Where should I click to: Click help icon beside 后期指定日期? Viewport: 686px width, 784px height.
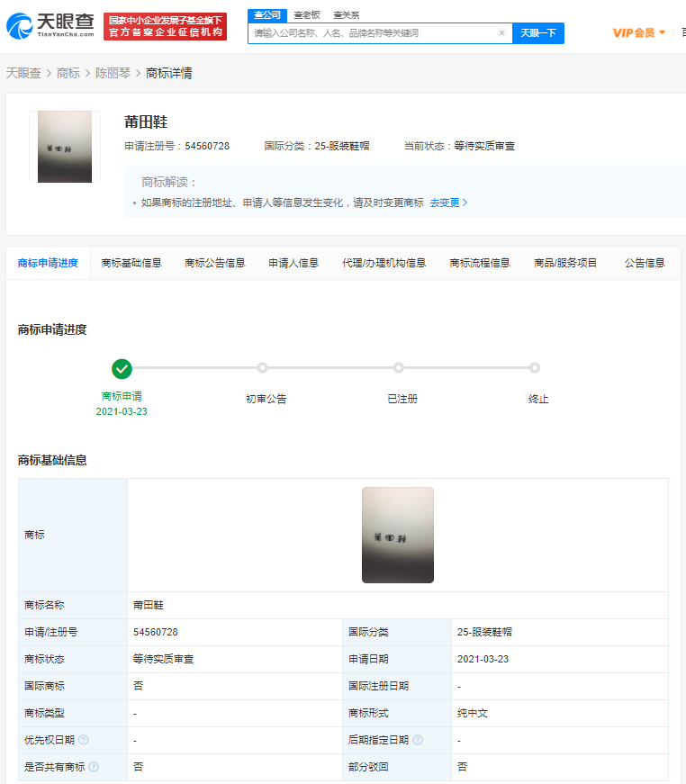(418, 740)
